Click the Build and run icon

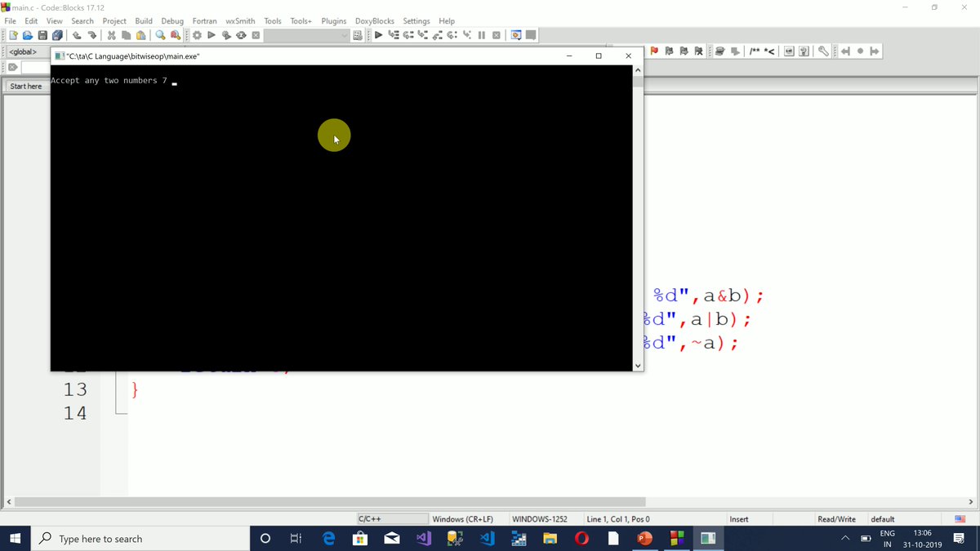[x=226, y=35]
